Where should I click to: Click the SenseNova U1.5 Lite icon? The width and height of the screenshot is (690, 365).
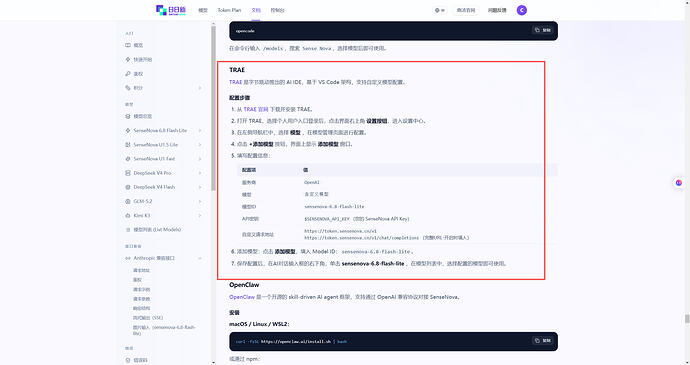pyautogui.click(x=128, y=144)
